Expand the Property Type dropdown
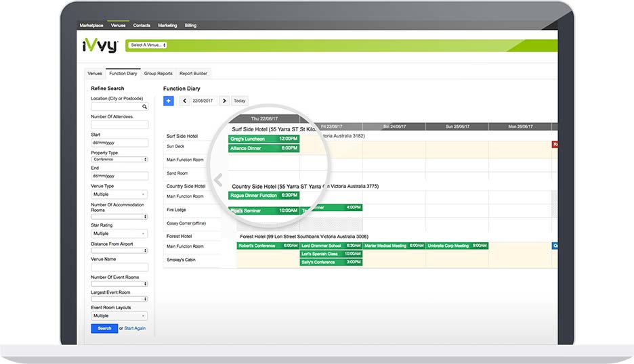Viewport: 634px width, 364px height. point(119,160)
